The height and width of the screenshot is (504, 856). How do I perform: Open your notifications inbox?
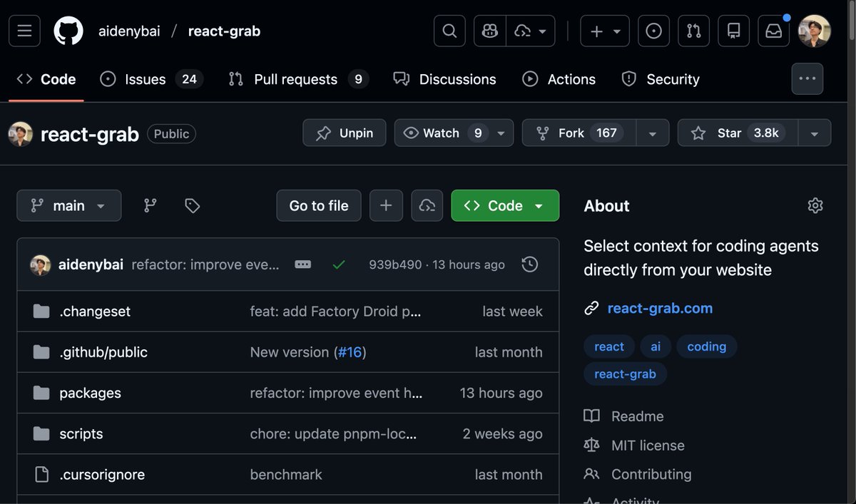773,31
